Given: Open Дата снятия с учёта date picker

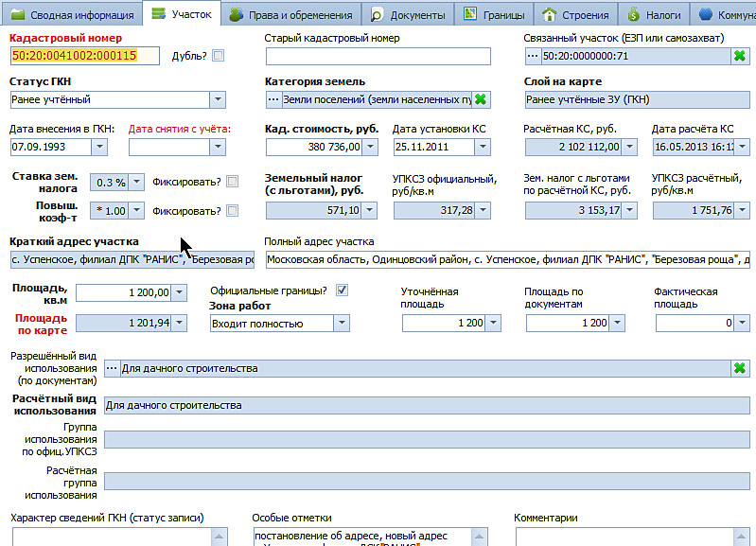Looking at the screenshot, I should pos(218,147).
